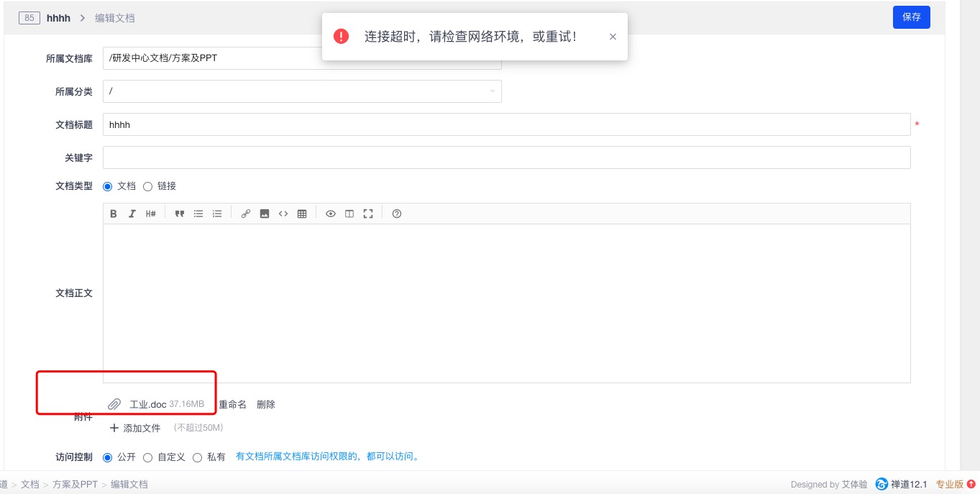Click 方案及PPT in the bottom breadcrumb
Screen dimensions: 980x494
pos(75,485)
